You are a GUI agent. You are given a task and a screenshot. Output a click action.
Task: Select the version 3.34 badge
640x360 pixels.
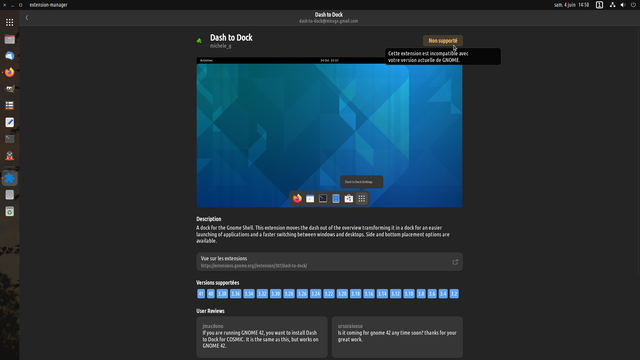(249, 294)
